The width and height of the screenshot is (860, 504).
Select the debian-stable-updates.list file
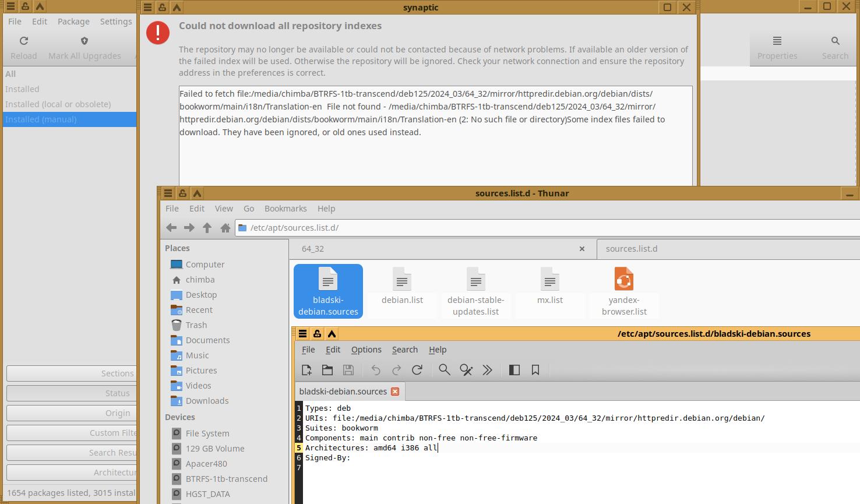[476, 291]
